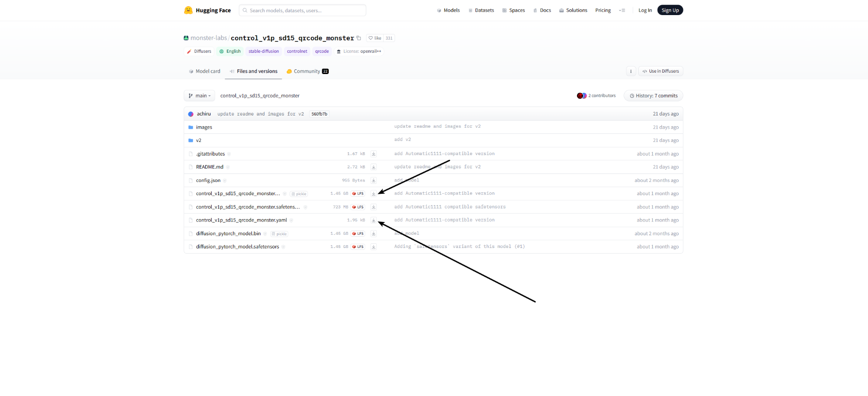Download the README.md file
Image resolution: width=868 pixels, height=396 pixels.
pos(373,167)
